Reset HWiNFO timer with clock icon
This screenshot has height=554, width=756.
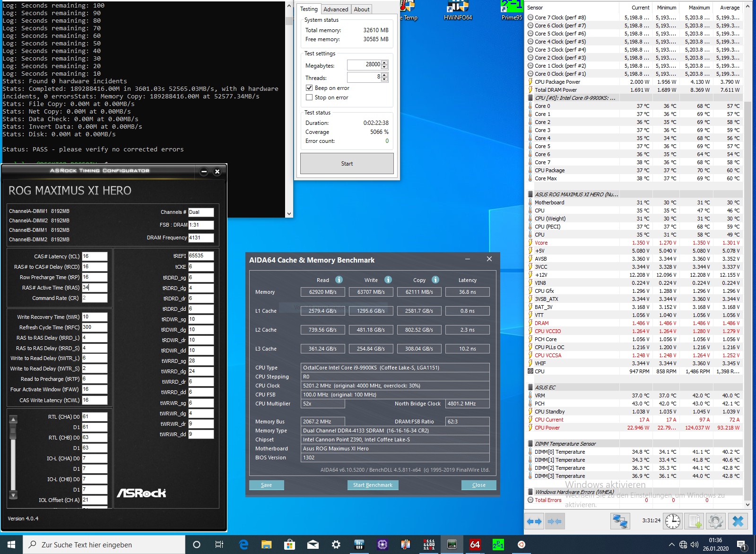tap(673, 521)
